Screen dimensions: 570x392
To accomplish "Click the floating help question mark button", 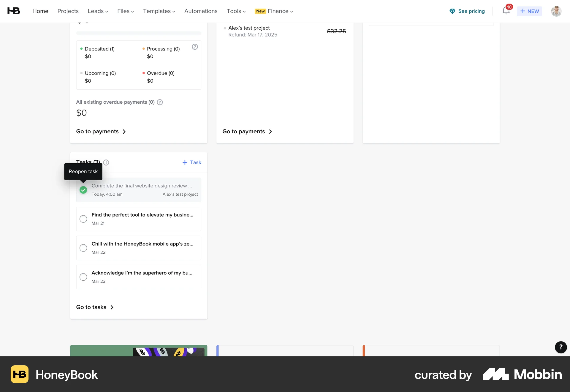I will pos(560,347).
